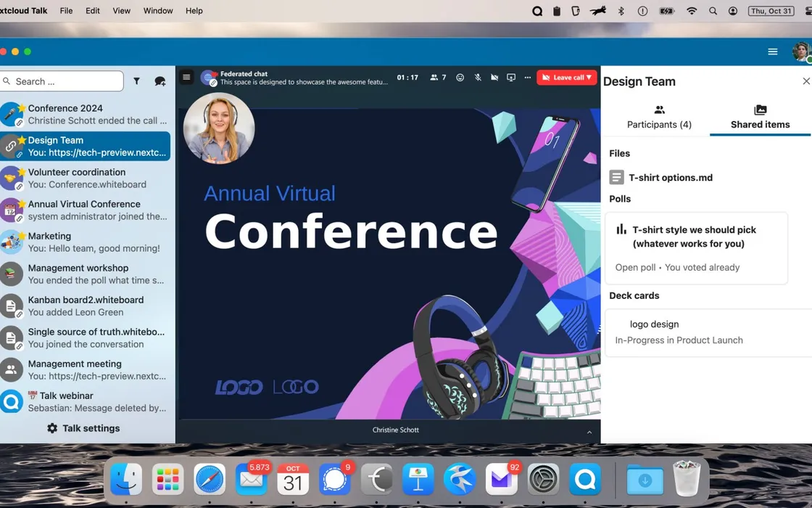812x508 pixels.
Task: Expand the video stripe chevron
Action: coord(589,432)
